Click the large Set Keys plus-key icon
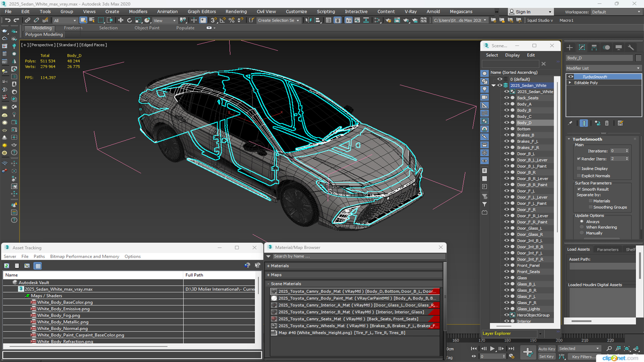The image size is (644, 362). 528,352
